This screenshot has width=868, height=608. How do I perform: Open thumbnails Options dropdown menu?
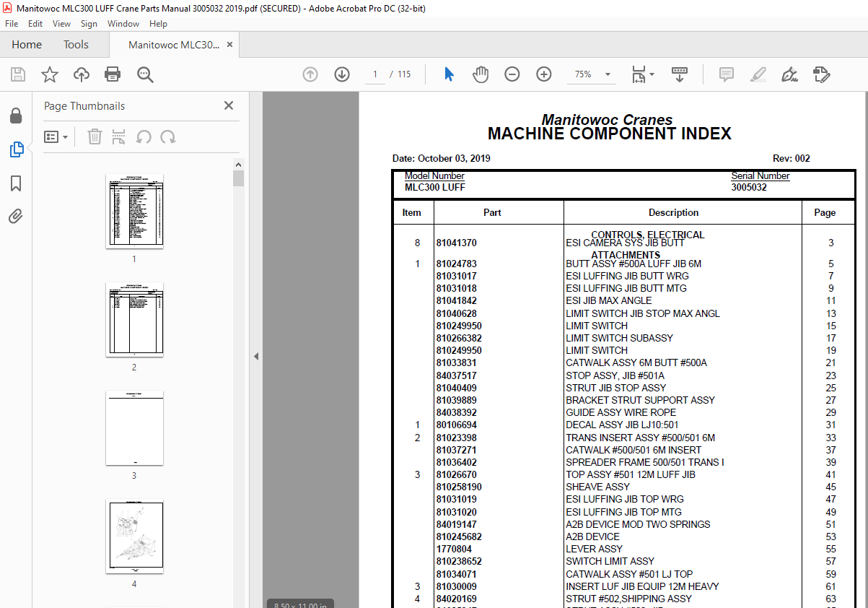[56, 136]
